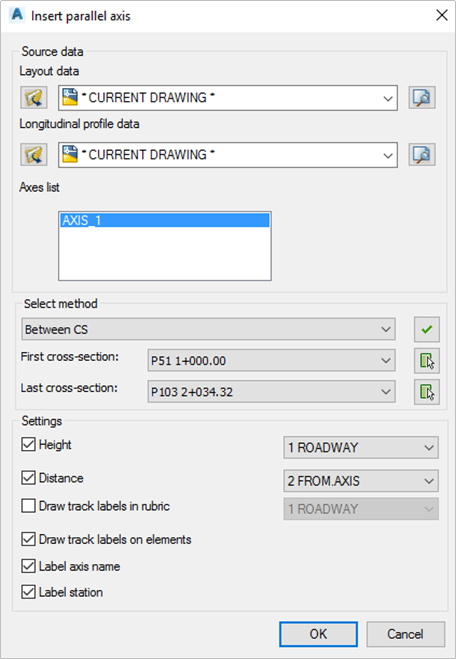Image resolution: width=456 pixels, height=659 pixels.
Task: Toggle the Label station checkbox
Action: click(28, 592)
